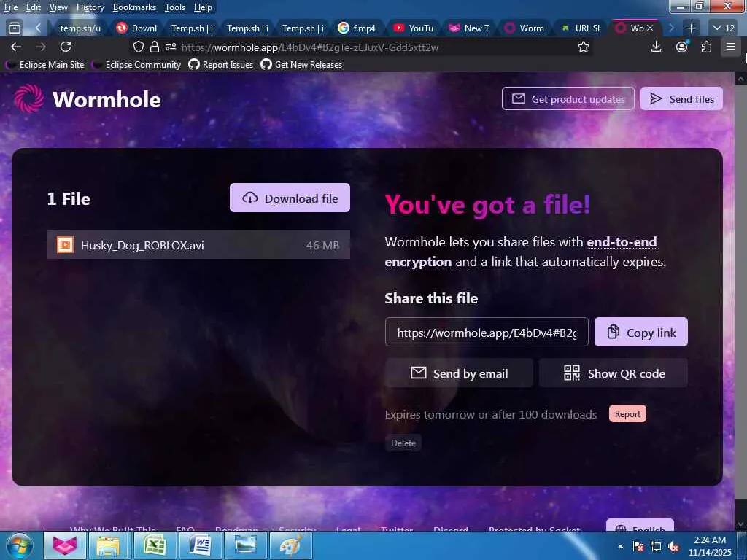Click Get product updates button
This screenshot has width=747, height=560.
click(x=568, y=98)
